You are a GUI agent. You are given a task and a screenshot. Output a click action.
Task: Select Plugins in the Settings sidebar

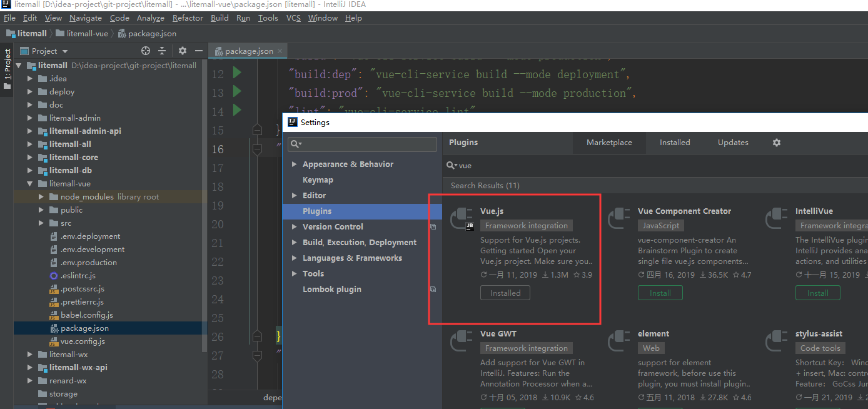click(362, 211)
